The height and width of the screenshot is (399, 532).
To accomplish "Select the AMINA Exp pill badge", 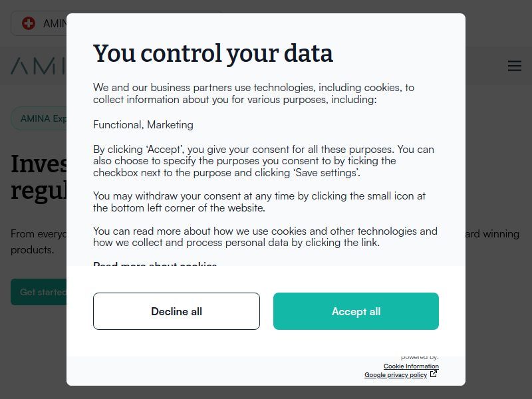I will 40,118.
